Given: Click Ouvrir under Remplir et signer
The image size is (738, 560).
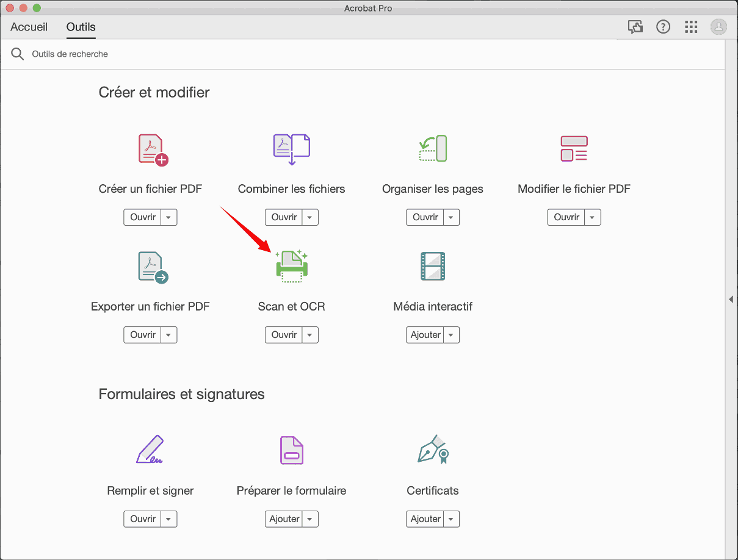Looking at the screenshot, I should pos(143,519).
